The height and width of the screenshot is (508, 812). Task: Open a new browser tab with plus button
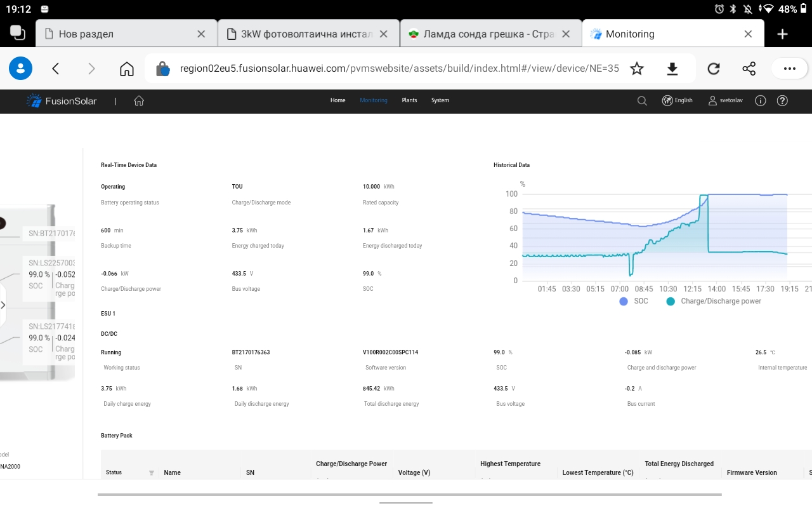point(782,34)
